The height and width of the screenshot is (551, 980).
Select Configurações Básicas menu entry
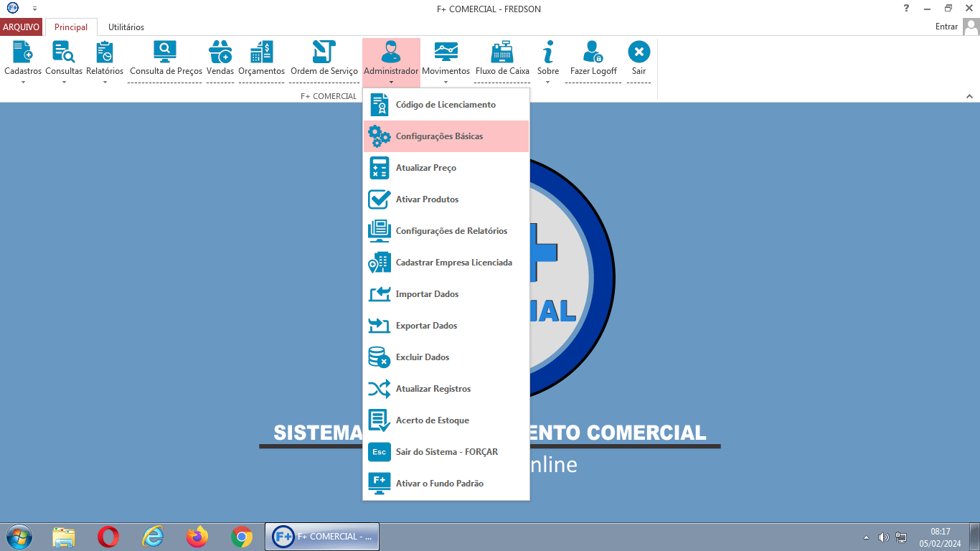(x=446, y=136)
